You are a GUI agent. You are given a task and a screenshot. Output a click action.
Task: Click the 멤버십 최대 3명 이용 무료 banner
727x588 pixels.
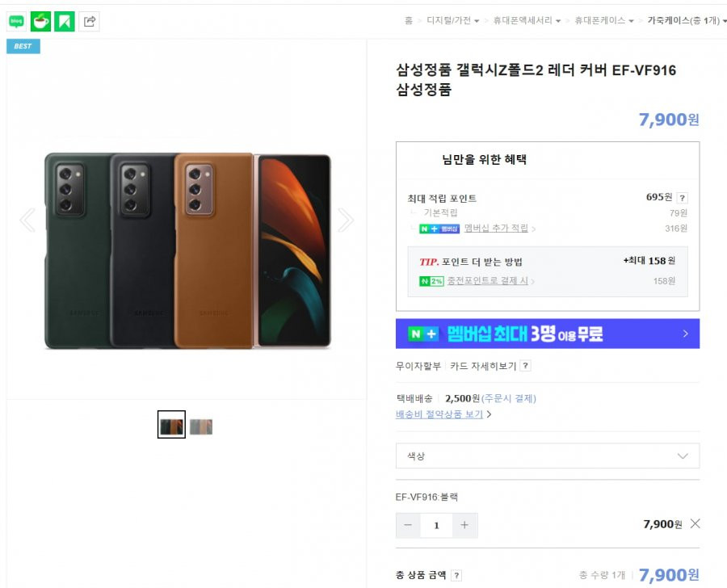pyautogui.click(x=548, y=334)
